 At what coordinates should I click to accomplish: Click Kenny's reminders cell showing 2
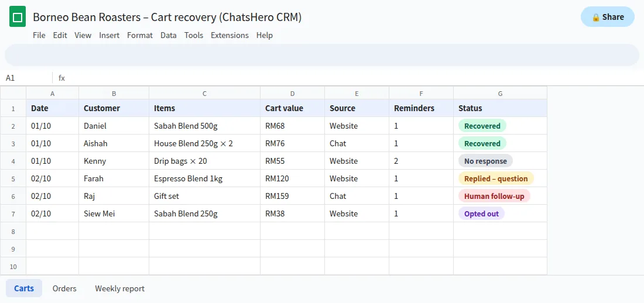(x=422, y=161)
